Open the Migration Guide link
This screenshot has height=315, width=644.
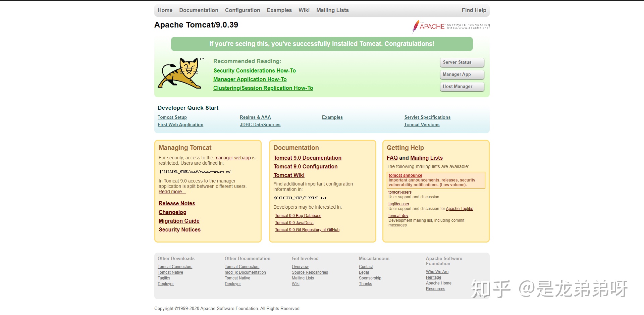click(x=179, y=221)
